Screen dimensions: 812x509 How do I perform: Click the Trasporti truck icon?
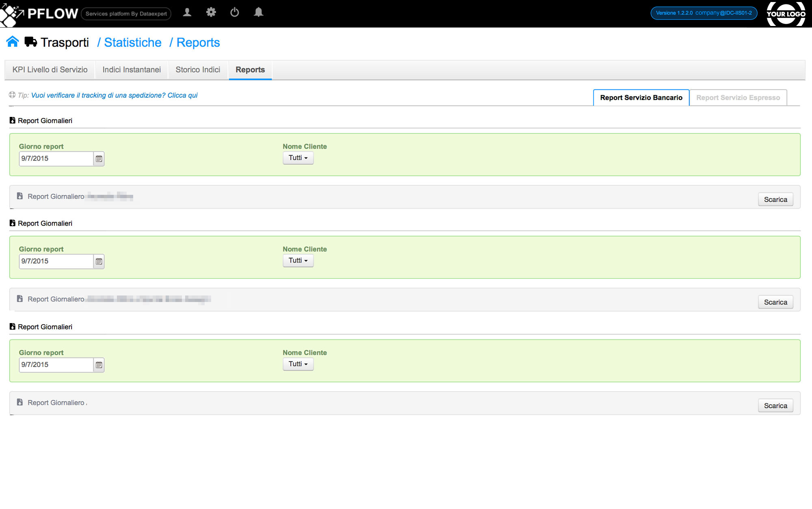[31, 42]
